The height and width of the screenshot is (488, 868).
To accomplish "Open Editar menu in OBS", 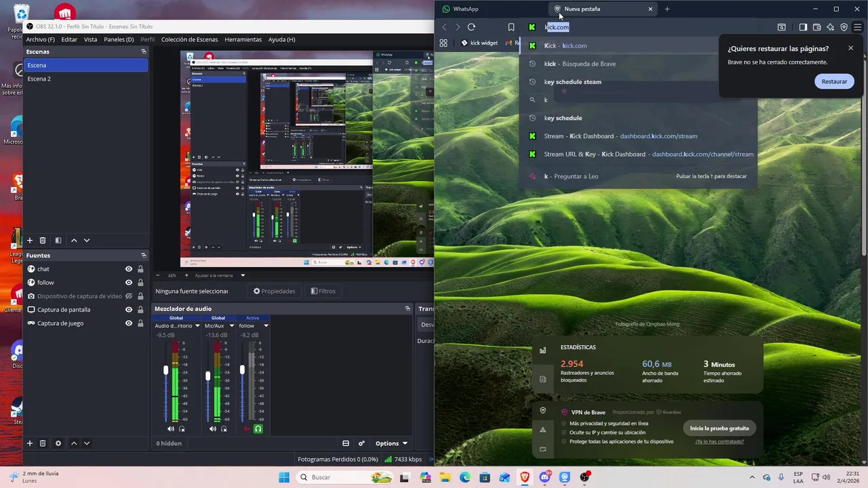I will pyautogui.click(x=69, y=39).
